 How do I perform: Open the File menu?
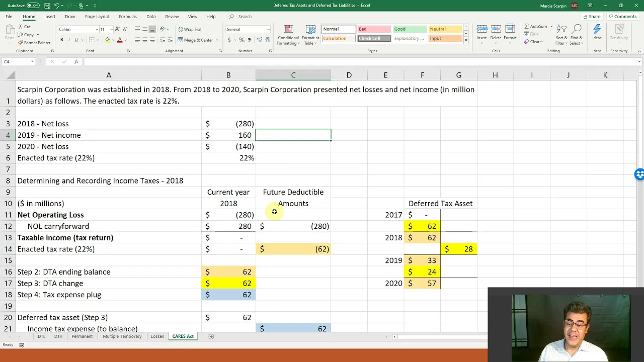(9, 17)
